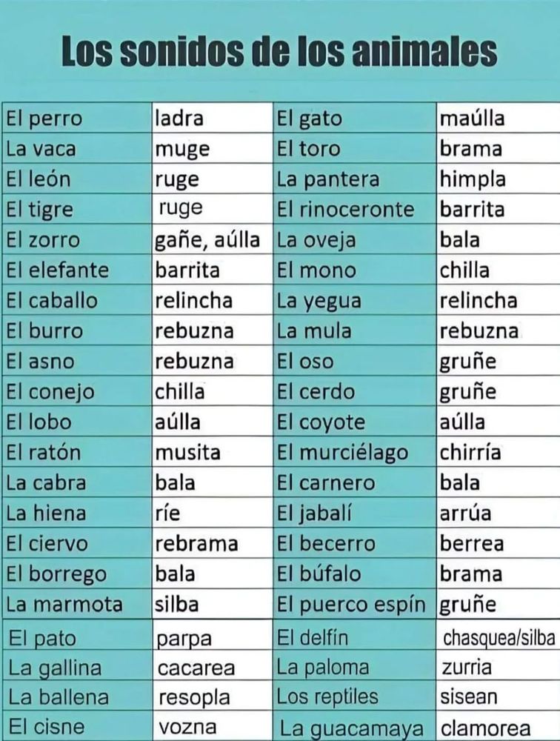Select the word "rebrama"
Image resolution: width=560 pixels, height=741 pixels.
click(x=196, y=543)
